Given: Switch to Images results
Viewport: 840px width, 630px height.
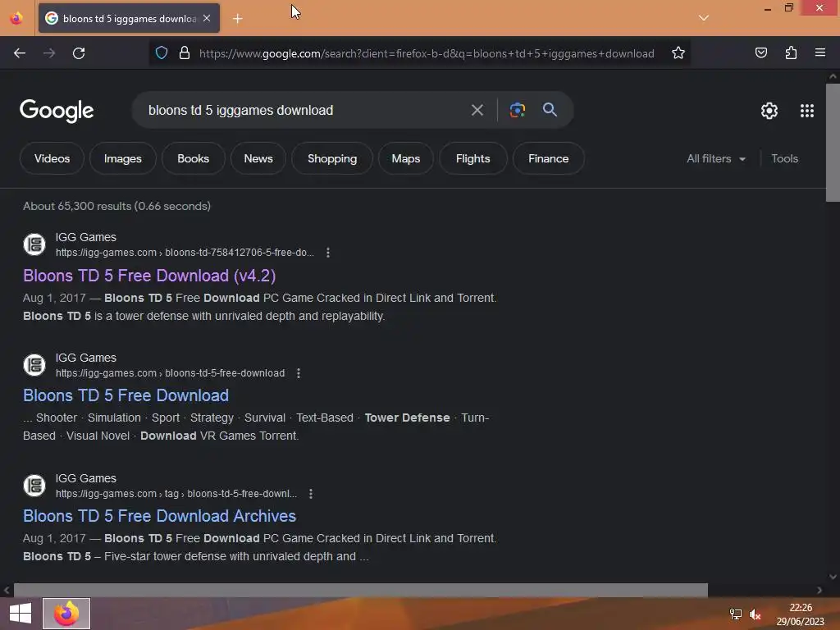Looking at the screenshot, I should click(x=123, y=158).
